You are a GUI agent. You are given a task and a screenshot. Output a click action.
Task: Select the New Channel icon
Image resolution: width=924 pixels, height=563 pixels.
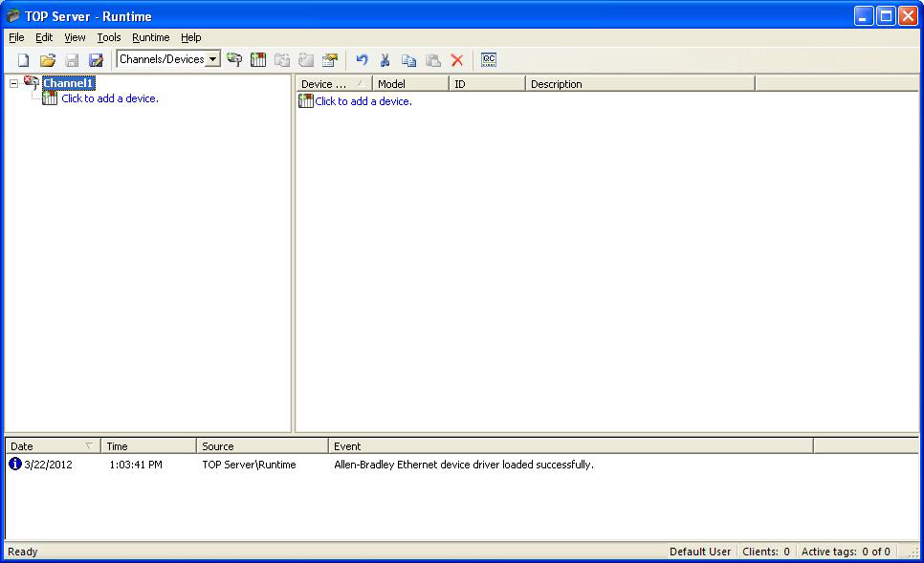click(234, 59)
